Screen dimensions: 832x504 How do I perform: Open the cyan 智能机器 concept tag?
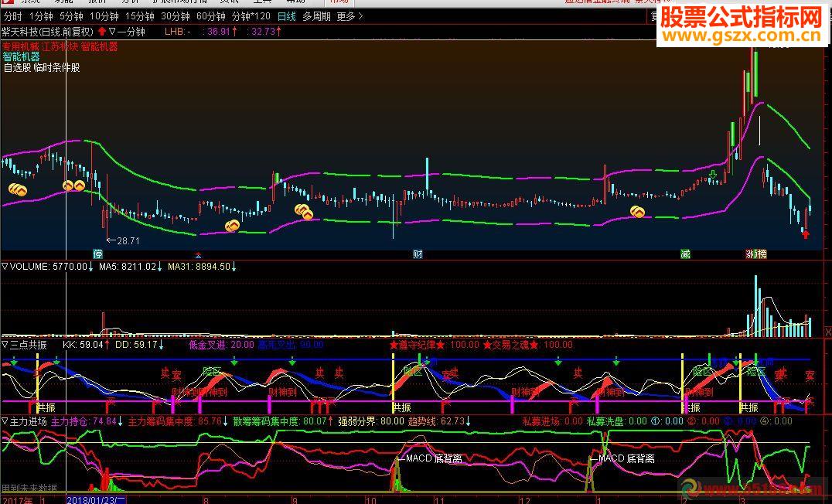point(21,56)
